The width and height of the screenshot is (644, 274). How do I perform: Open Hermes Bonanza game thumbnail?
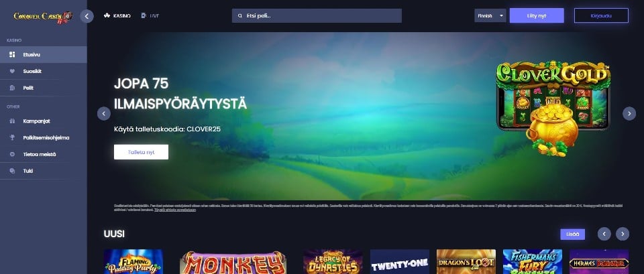599,262
